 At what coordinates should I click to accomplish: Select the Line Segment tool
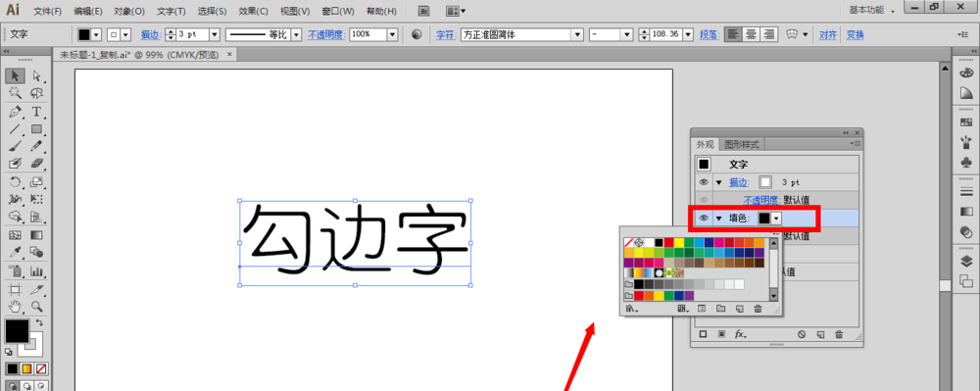[15, 129]
